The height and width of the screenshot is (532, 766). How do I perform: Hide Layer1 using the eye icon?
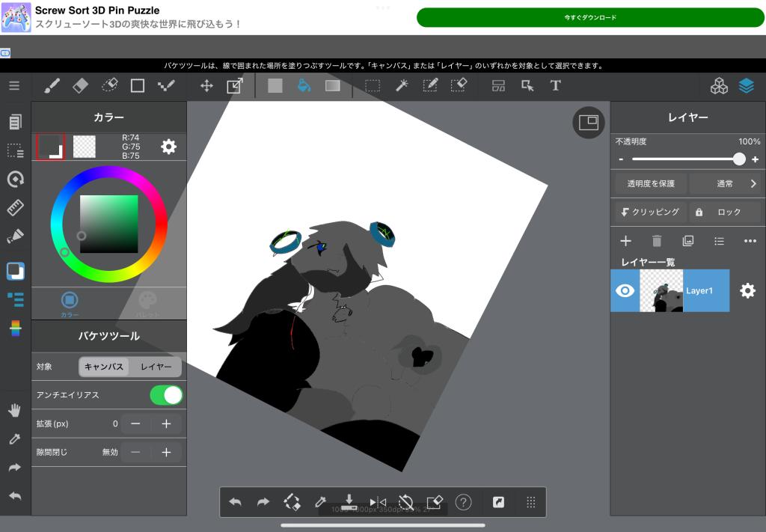click(x=625, y=291)
